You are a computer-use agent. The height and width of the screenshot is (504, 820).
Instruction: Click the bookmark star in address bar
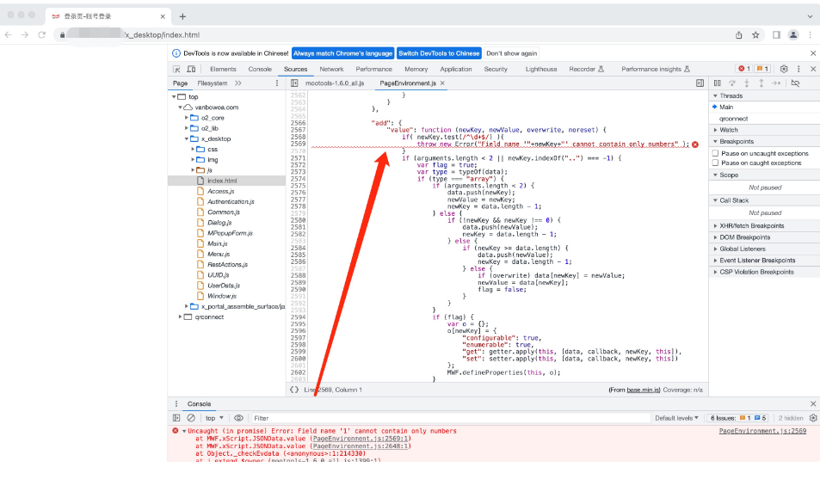pos(755,34)
